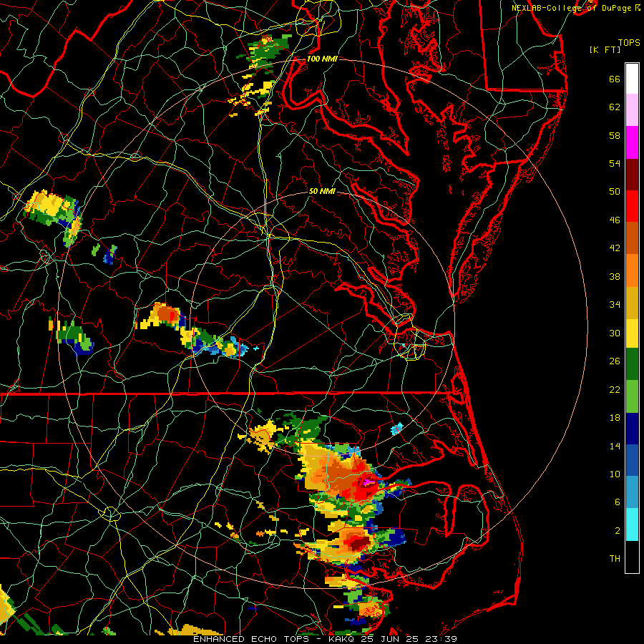Click the legend value "54"
The image size is (644, 644).
click(615, 163)
